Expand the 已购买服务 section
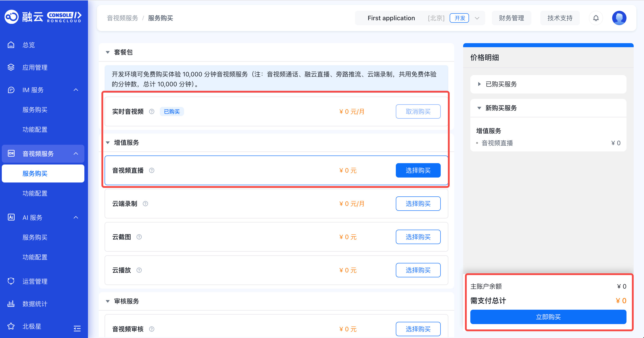Image resolution: width=644 pixels, height=338 pixels. click(x=479, y=84)
